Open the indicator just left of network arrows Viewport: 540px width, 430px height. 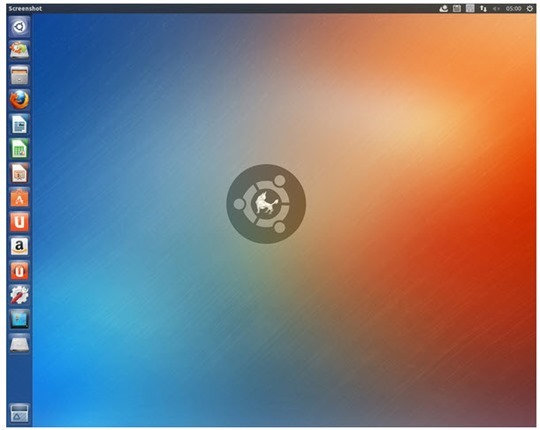tap(470, 9)
